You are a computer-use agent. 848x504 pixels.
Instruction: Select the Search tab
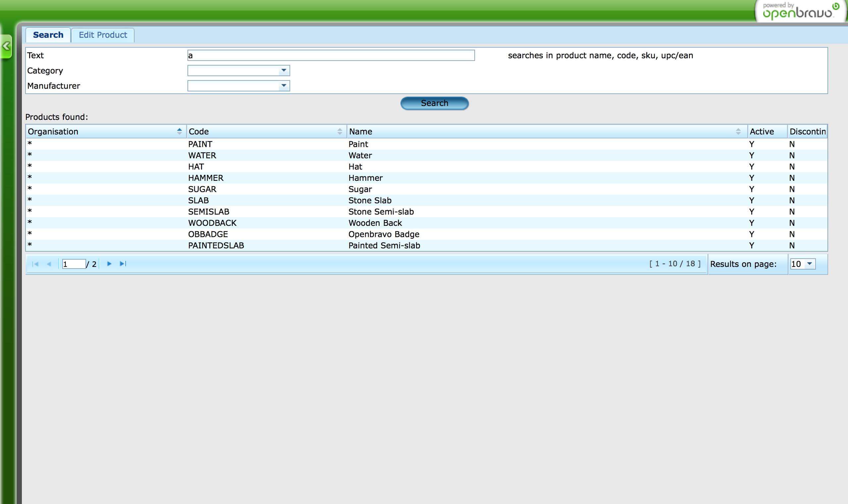pos(49,35)
